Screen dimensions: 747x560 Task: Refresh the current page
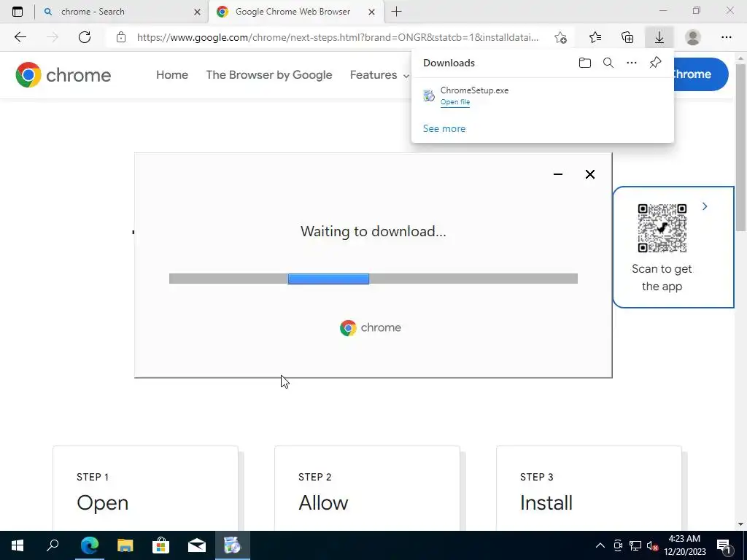[x=85, y=37]
